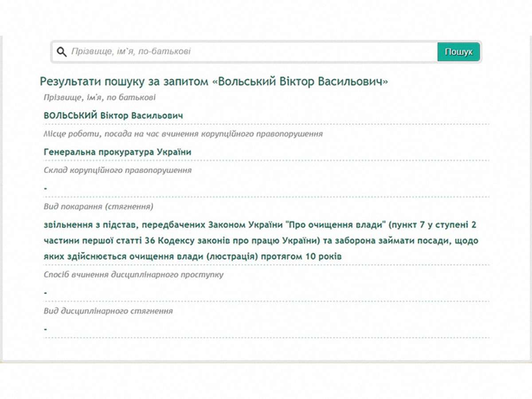532x399 pixels.
Task: Select text line starting 'яких здійснюється очищення влади'
Action: pos(192,257)
